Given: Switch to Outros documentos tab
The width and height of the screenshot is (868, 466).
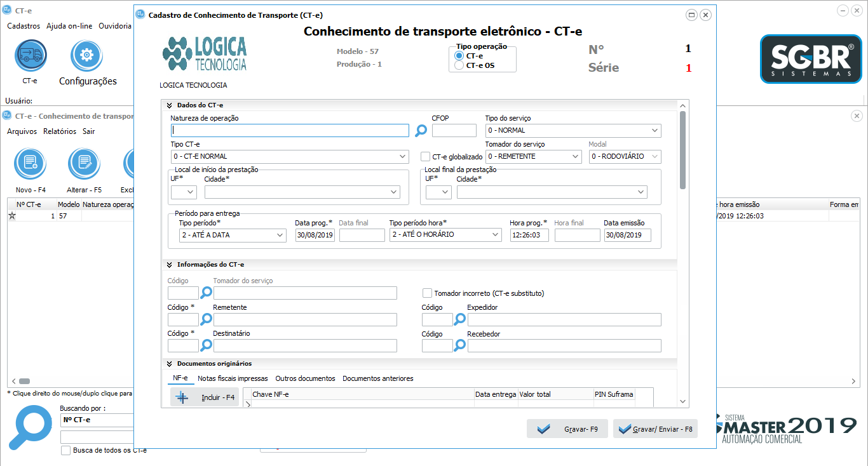Looking at the screenshot, I should coord(305,378).
